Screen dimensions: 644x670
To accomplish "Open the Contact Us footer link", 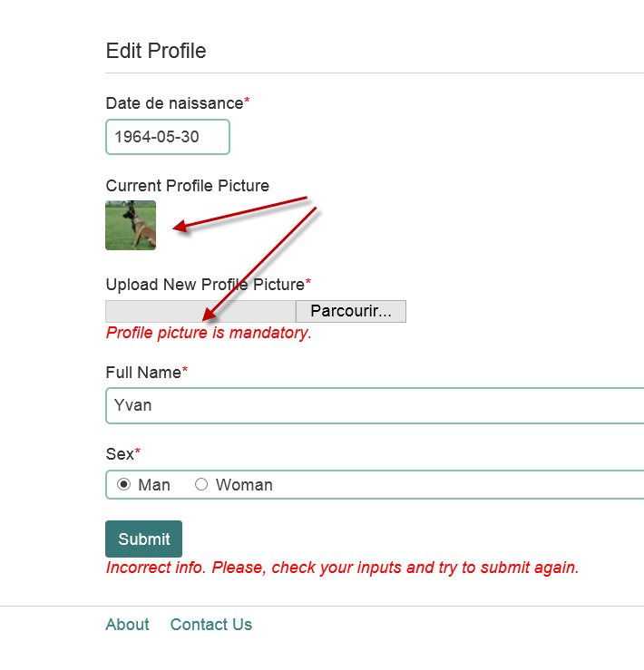I will (211, 625).
